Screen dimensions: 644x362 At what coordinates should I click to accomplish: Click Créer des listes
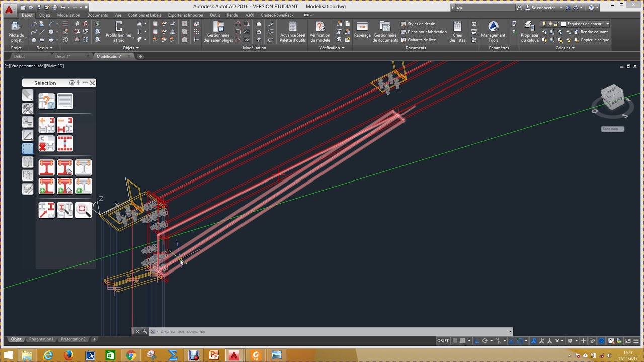457,31
